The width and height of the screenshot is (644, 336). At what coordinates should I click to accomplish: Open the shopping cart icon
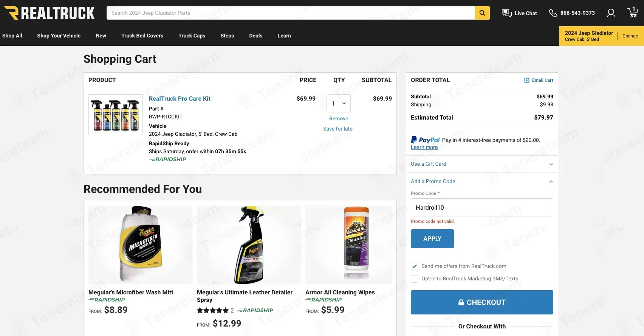[633, 12]
